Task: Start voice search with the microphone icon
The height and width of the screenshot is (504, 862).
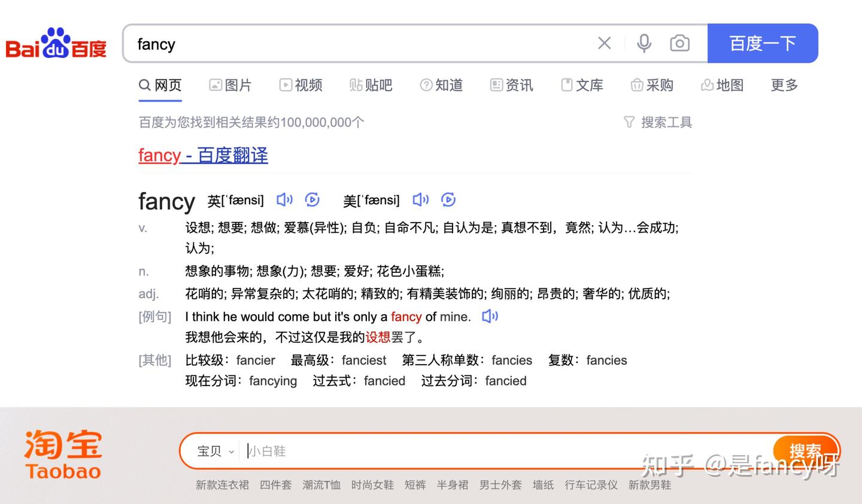Action: (x=644, y=43)
